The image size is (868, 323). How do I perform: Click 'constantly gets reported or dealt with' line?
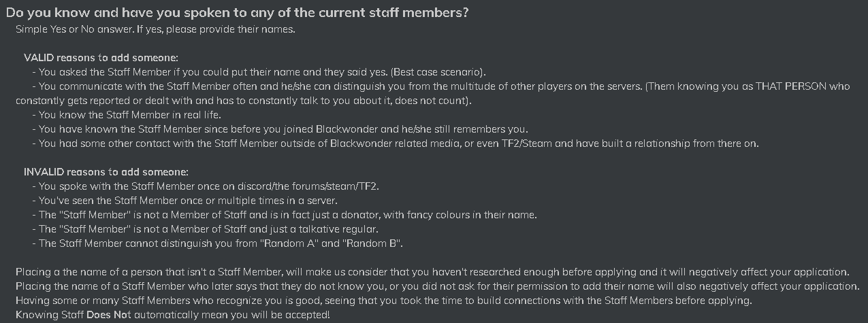point(244,101)
